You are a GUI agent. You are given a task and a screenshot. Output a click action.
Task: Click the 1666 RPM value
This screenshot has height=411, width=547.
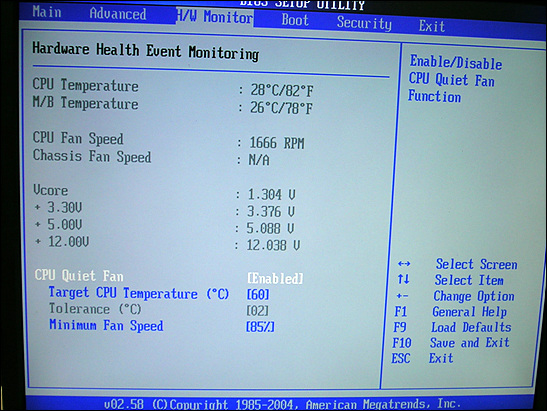tap(277, 143)
